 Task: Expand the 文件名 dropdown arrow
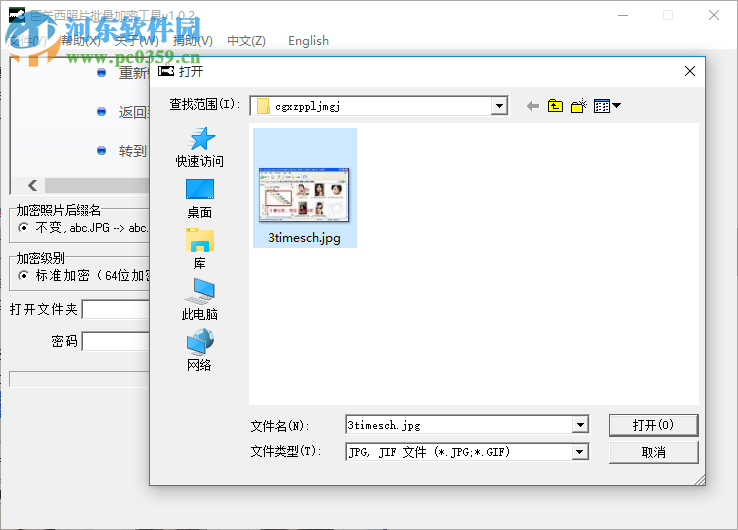580,425
